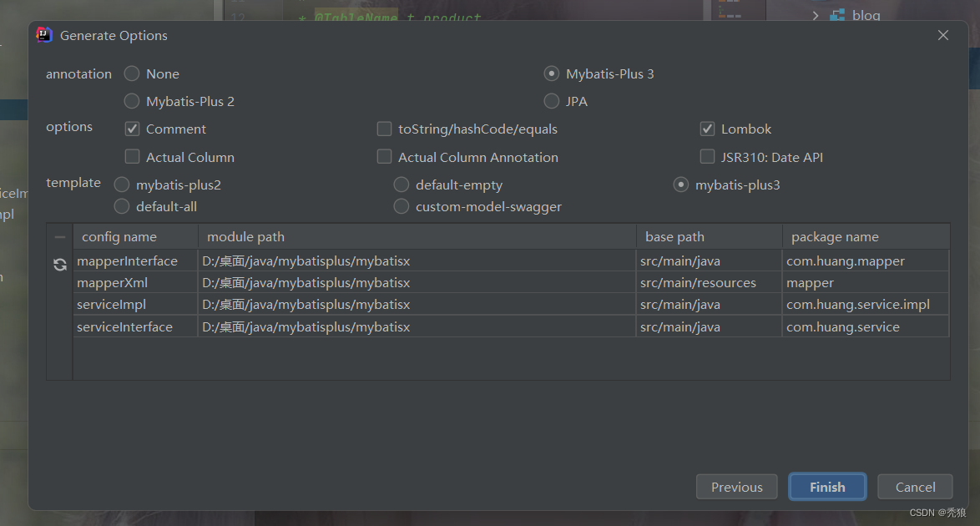This screenshot has width=980, height=526.
Task: Click src/main/resources base path cell
Action: (x=710, y=283)
